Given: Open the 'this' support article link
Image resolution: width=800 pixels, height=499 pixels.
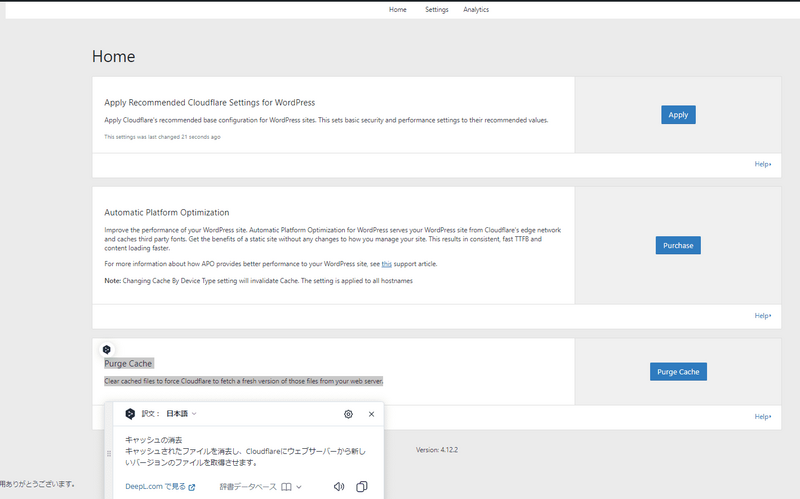Looking at the screenshot, I should [x=387, y=264].
